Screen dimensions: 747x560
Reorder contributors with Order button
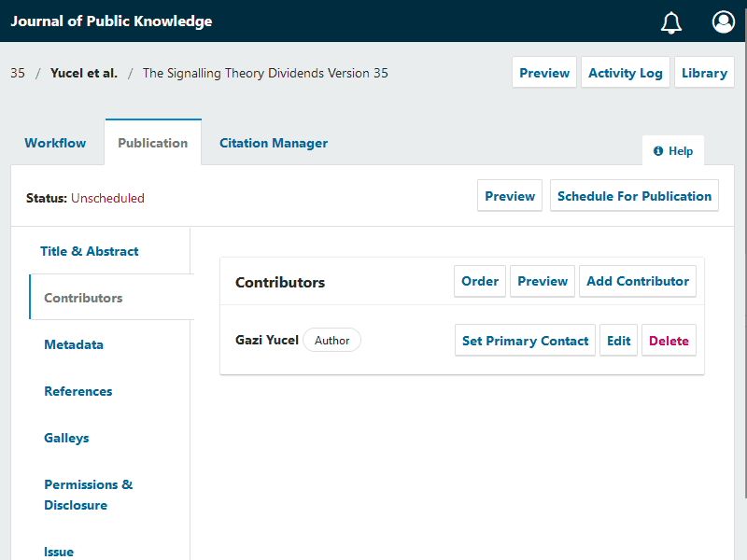(480, 281)
